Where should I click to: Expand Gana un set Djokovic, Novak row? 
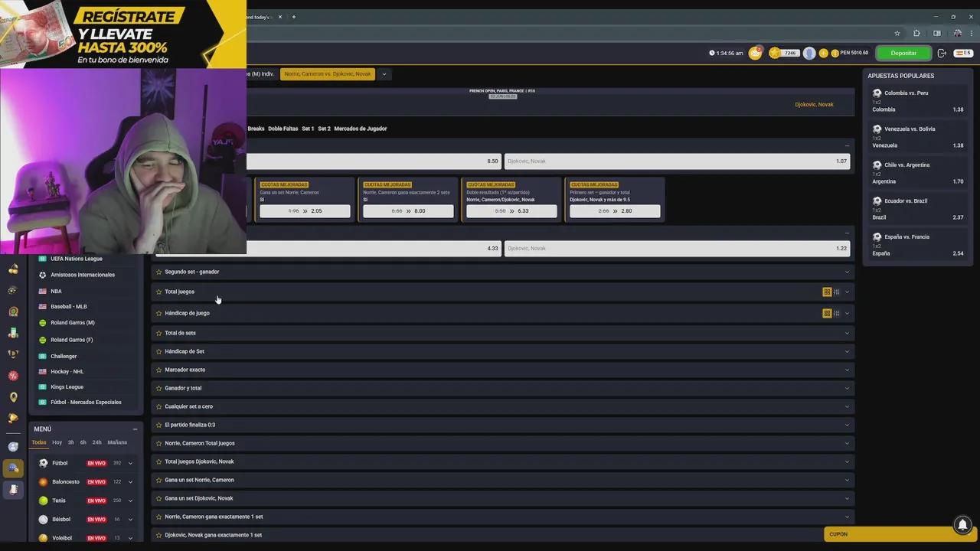point(503,498)
